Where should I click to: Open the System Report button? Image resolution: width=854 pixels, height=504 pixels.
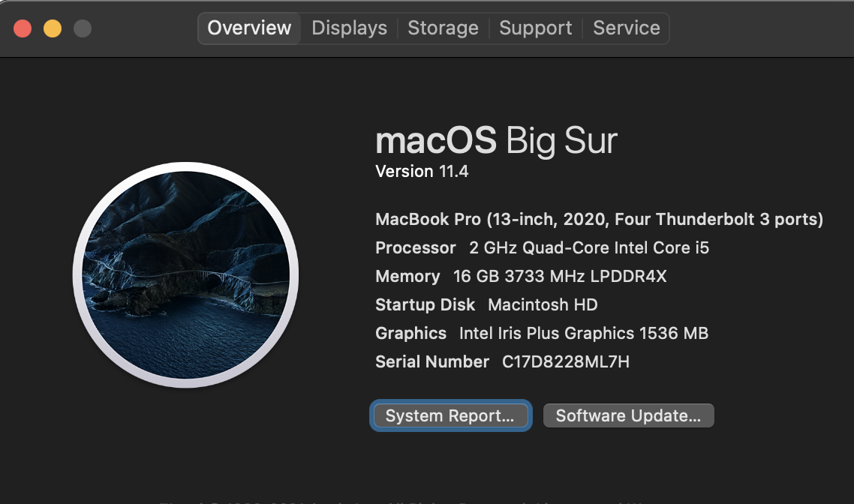450,415
